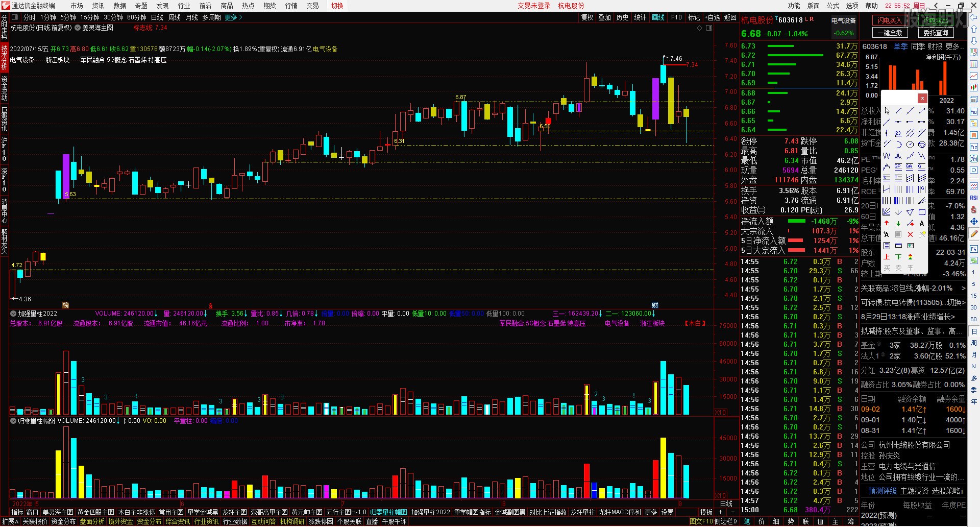The width and height of the screenshot is (980, 527).
Task: Click +自选 to add to watchlist
Action: point(712,17)
